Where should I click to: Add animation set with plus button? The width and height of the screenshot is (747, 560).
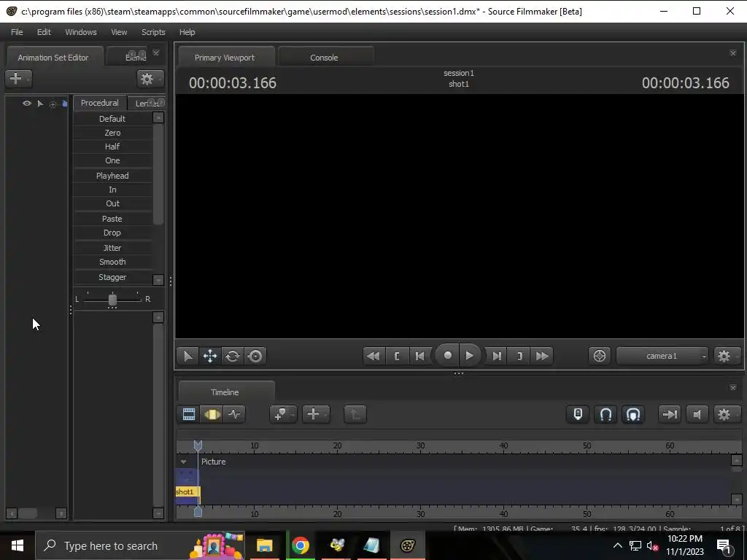coord(18,78)
